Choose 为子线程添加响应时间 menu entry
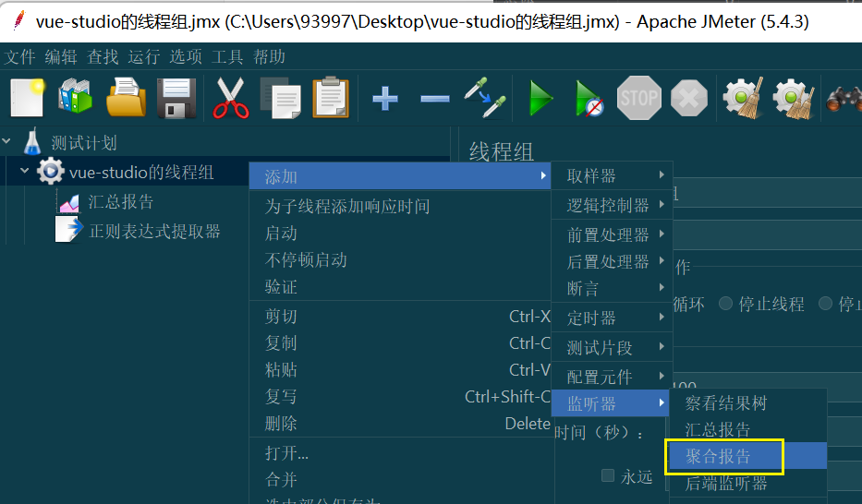862x504 pixels. [400, 207]
